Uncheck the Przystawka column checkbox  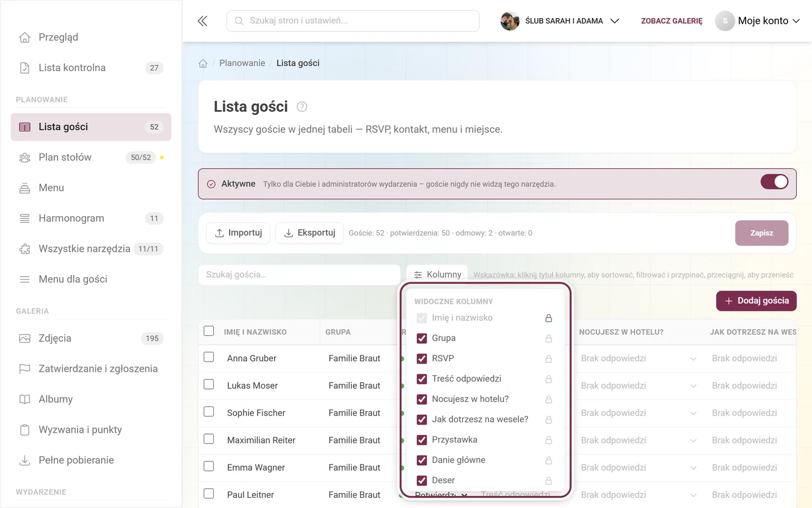tap(422, 440)
